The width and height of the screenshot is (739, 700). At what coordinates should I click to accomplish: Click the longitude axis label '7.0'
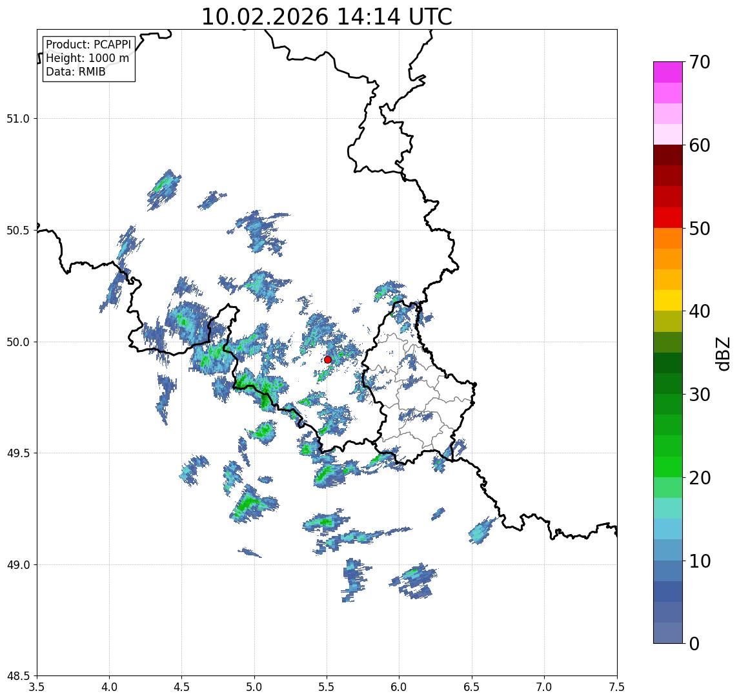point(544,687)
